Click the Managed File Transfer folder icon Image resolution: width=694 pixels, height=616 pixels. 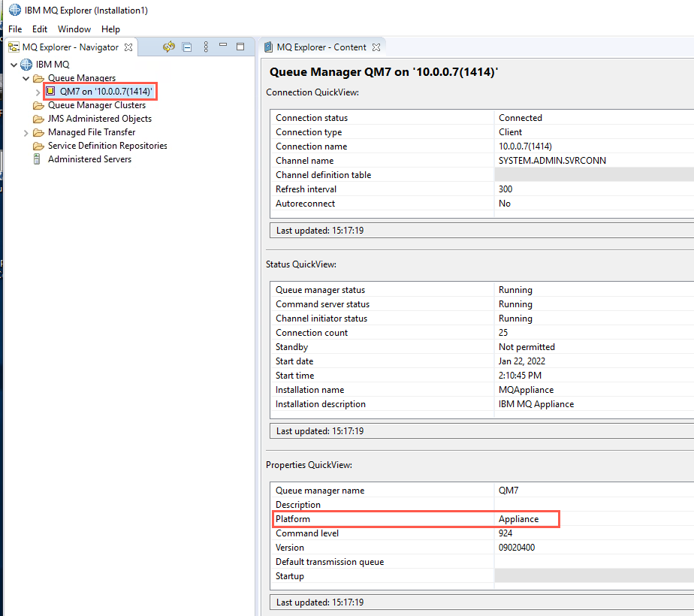(x=38, y=133)
